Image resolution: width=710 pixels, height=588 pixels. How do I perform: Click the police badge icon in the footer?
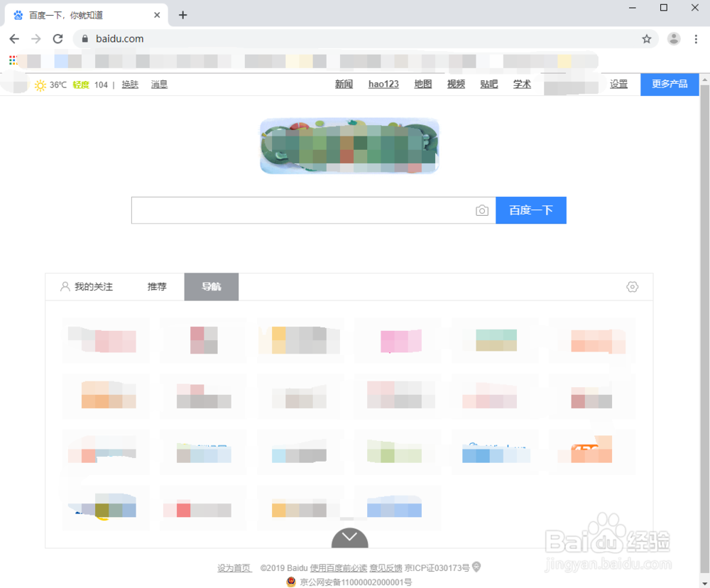[x=291, y=582]
